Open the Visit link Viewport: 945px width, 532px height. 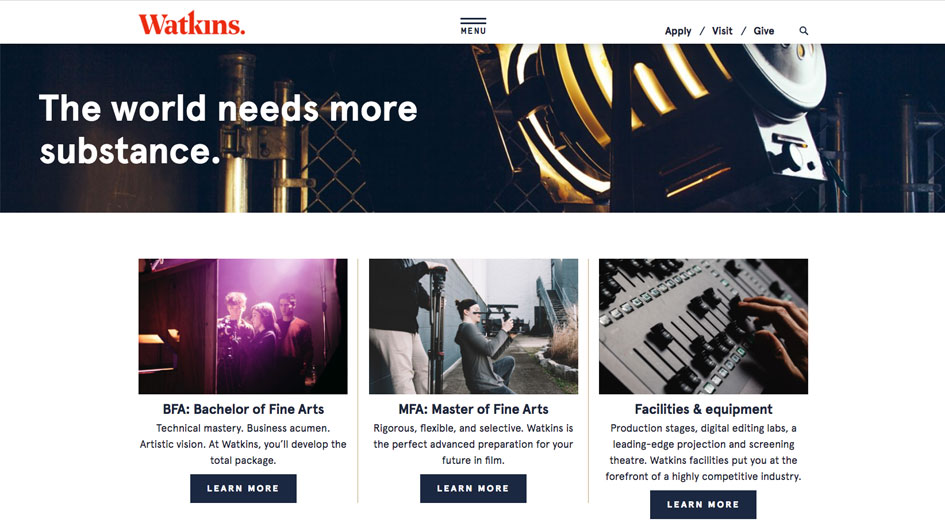tap(722, 31)
